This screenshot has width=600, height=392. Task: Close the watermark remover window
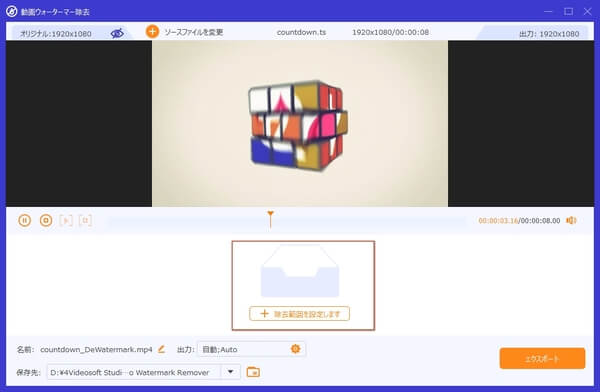pyautogui.click(x=588, y=11)
